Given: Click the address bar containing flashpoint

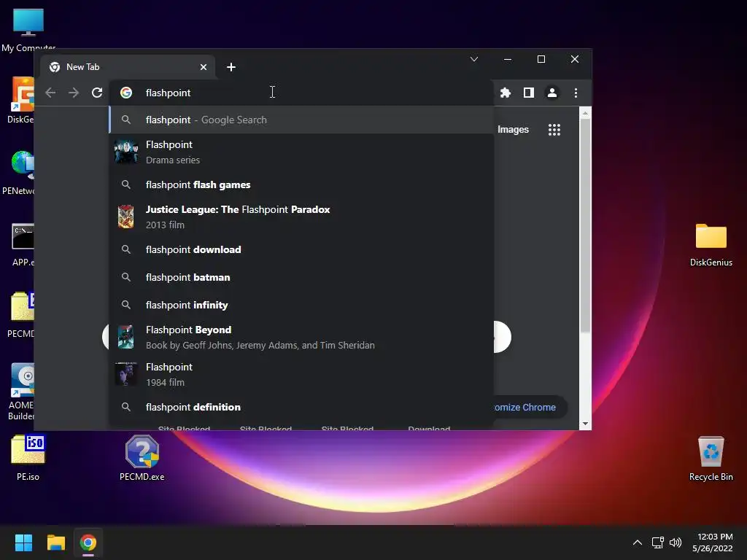Looking at the screenshot, I should click(301, 93).
